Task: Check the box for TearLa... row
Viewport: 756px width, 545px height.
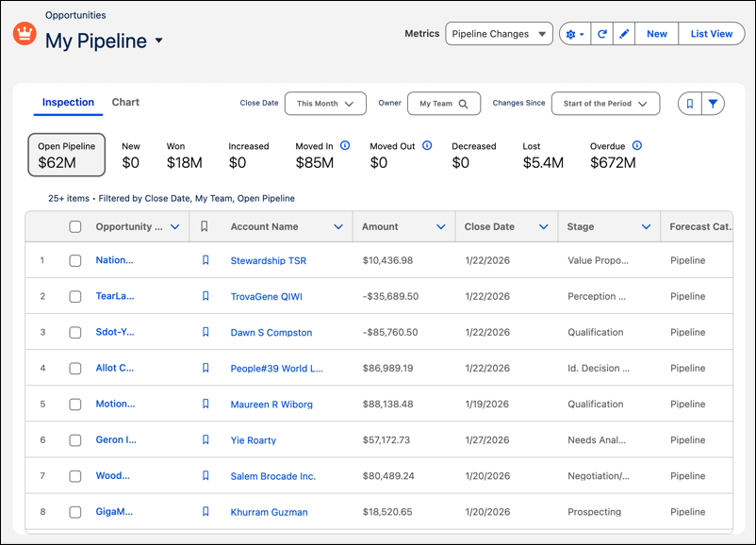Action: (x=75, y=297)
